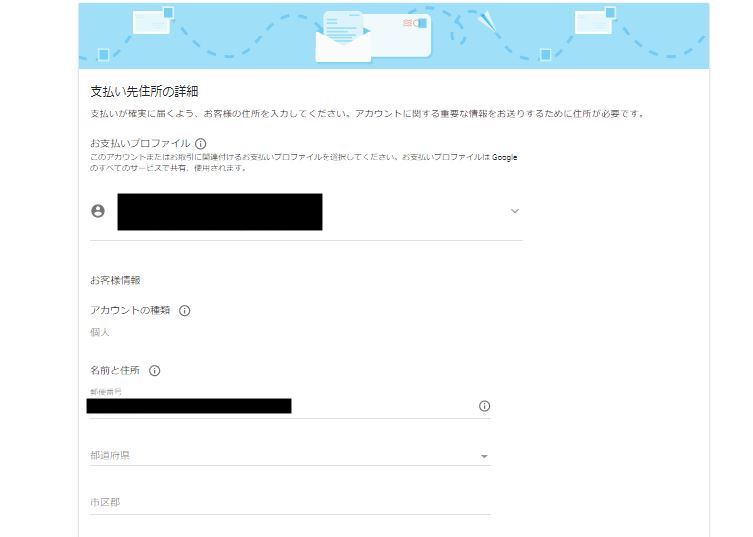Click the 個人 account type value
This screenshot has height=537, width=753.
(100, 332)
